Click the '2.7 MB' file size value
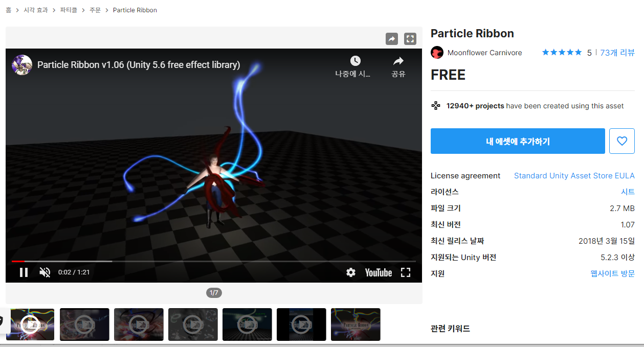Viewport: 644px width, 347px height. point(622,209)
